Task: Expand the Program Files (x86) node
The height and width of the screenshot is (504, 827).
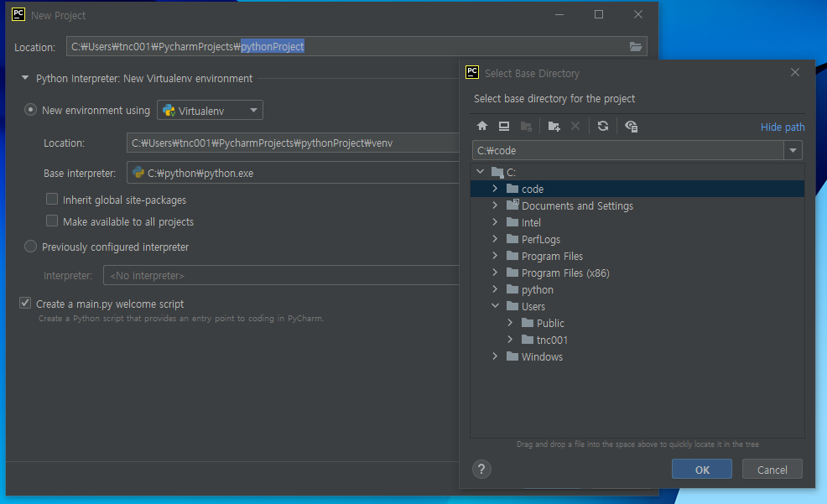Action: click(x=495, y=273)
